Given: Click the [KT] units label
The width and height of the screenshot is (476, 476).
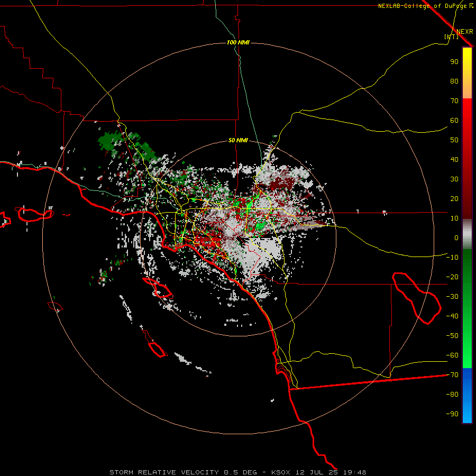Looking at the screenshot, I should [452, 36].
